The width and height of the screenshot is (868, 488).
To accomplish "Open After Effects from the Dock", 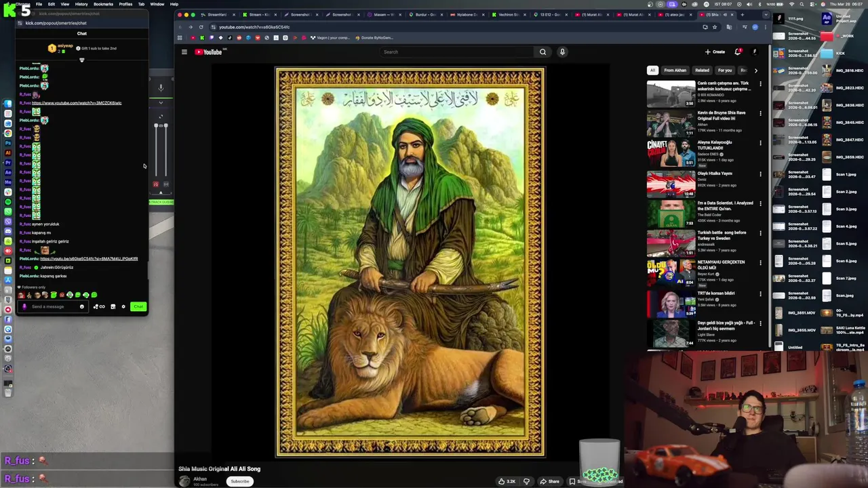I will coord(8,172).
